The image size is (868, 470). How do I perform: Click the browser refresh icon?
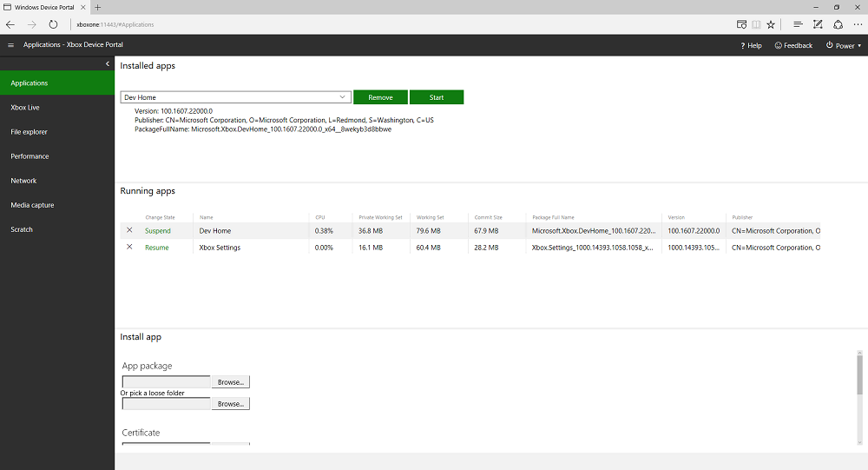click(54, 24)
